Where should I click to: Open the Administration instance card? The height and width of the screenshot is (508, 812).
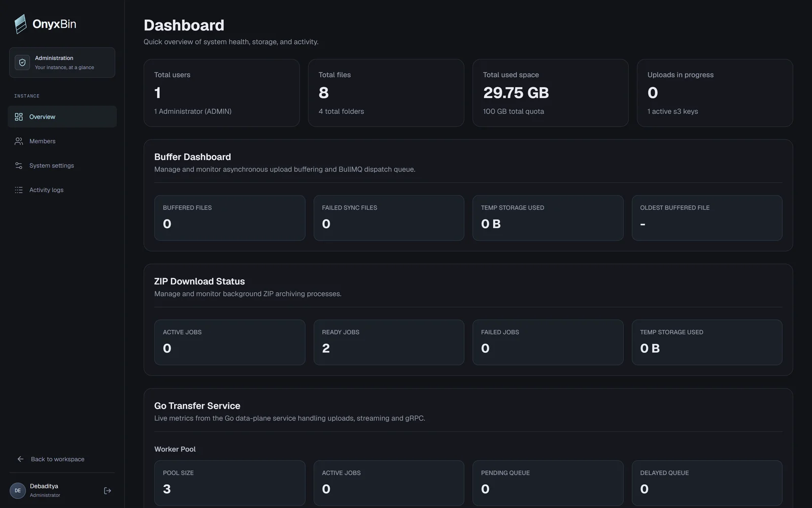[62, 62]
